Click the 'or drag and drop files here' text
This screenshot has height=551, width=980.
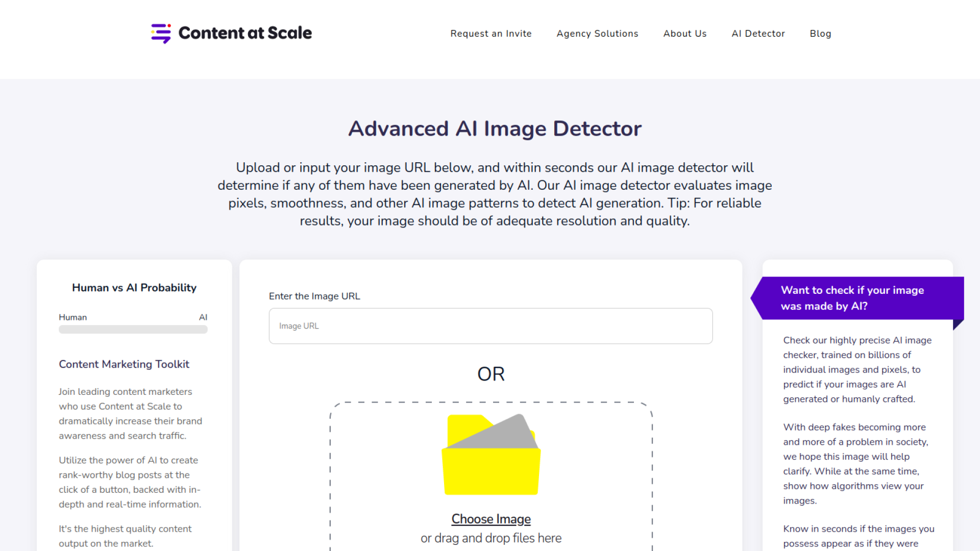coord(491,538)
